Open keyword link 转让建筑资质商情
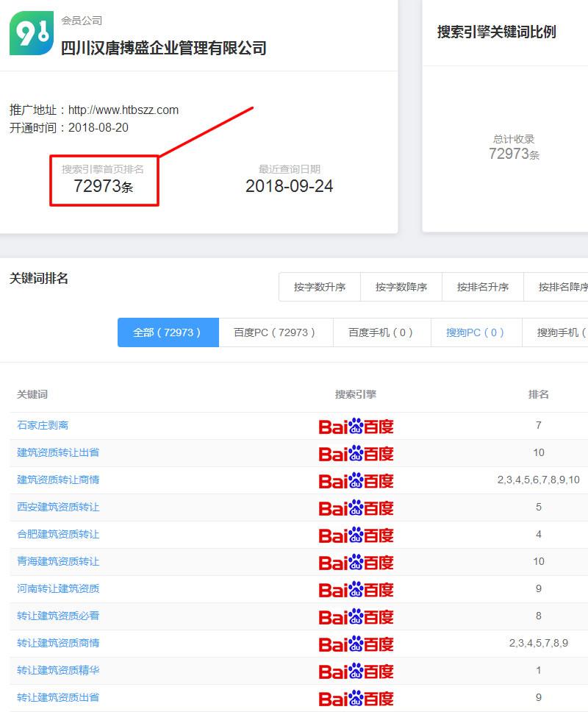The image size is (588, 712). click(x=58, y=643)
